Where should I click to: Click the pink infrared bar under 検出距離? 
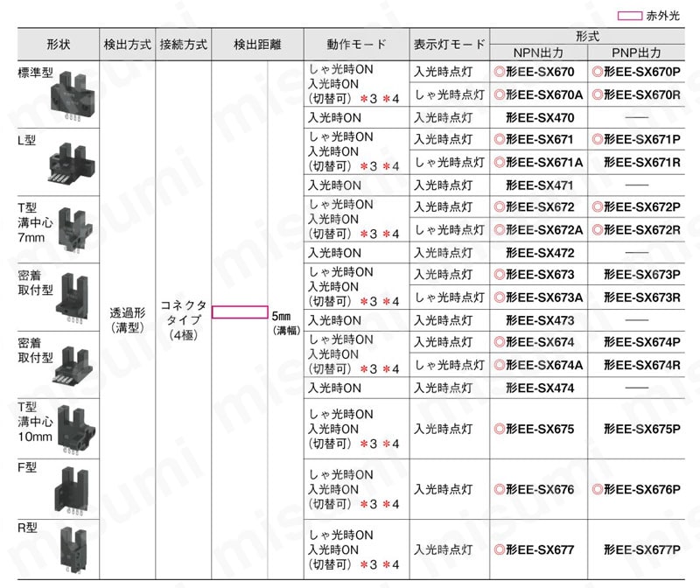pos(240,312)
